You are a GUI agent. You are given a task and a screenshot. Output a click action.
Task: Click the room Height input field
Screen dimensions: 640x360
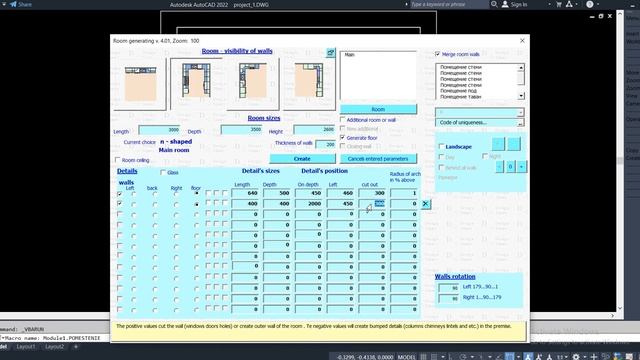tap(314, 130)
